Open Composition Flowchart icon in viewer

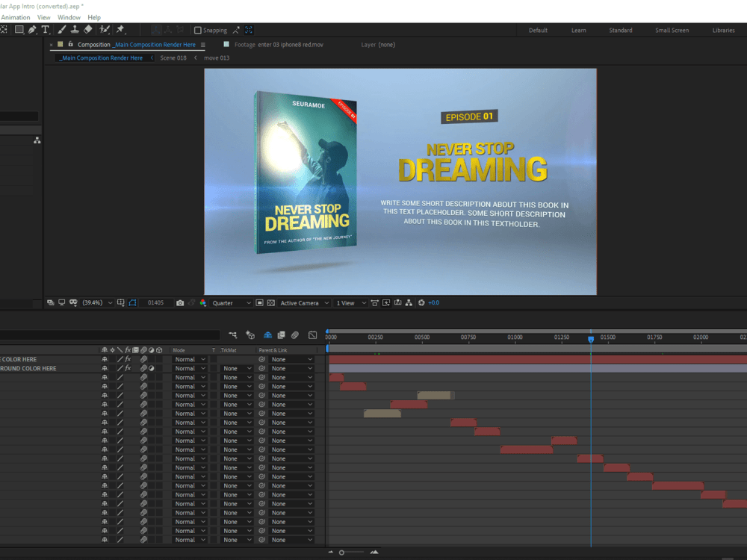[x=409, y=303]
